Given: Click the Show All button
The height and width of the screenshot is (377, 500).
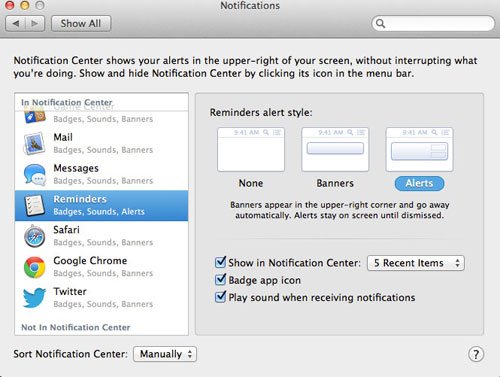Looking at the screenshot, I should tap(81, 24).
